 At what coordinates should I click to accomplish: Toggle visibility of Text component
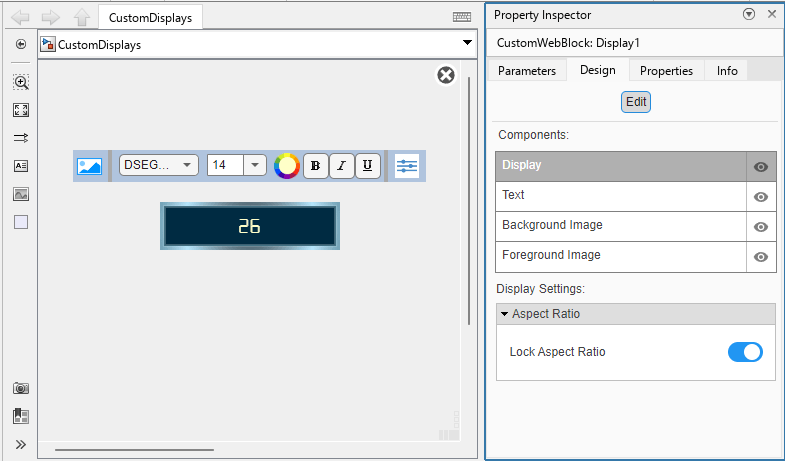(761, 197)
